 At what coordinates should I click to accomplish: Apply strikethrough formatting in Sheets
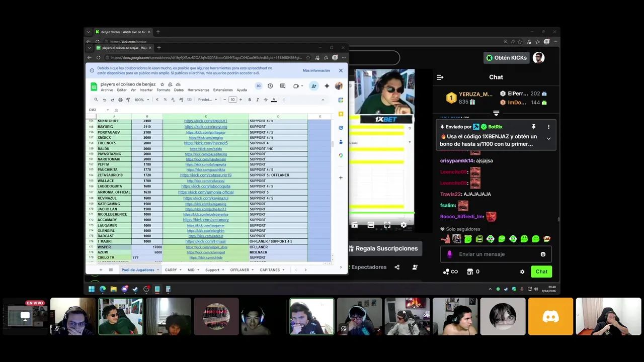[266, 100]
